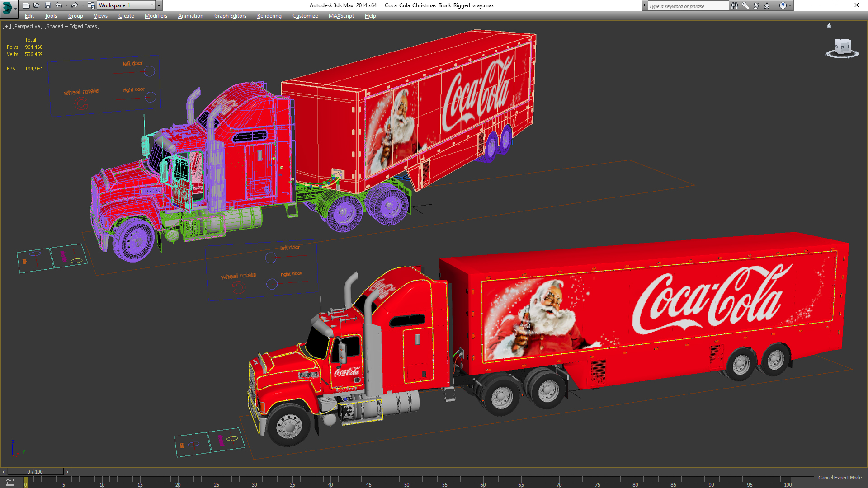Viewport: 868px width, 488px height.
Task: Expand Quick Access Toolbar customize arrow
Action: [x=159, y=5]
